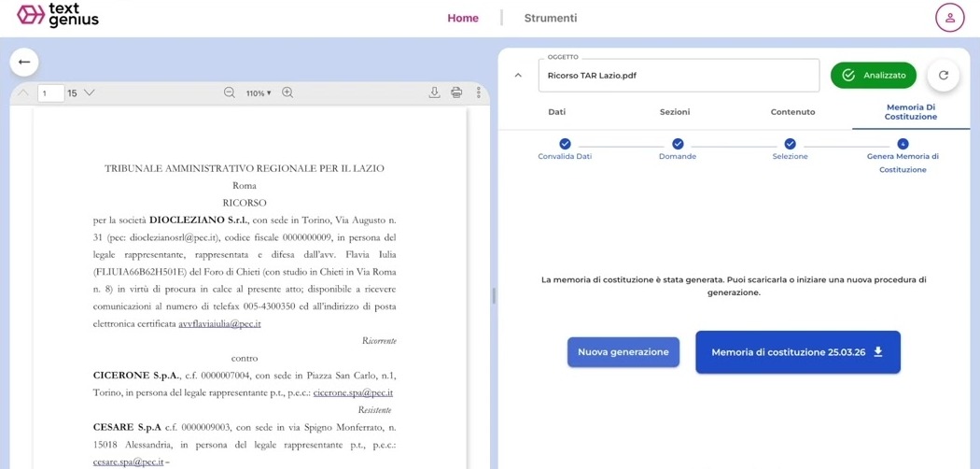Click the panel divider handle
980x469 pixels.
494,296
